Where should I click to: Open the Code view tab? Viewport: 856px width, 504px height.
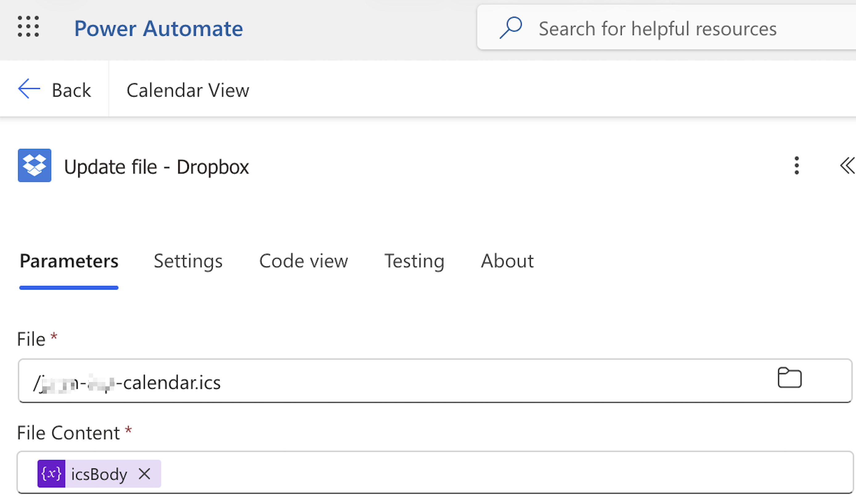303,261
